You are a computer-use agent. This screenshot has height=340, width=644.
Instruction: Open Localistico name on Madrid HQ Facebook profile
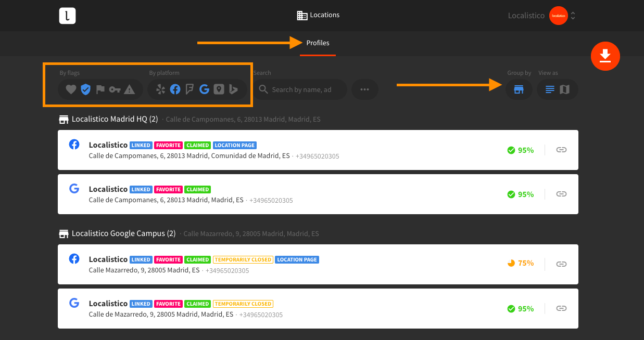(x=108, y=145)
